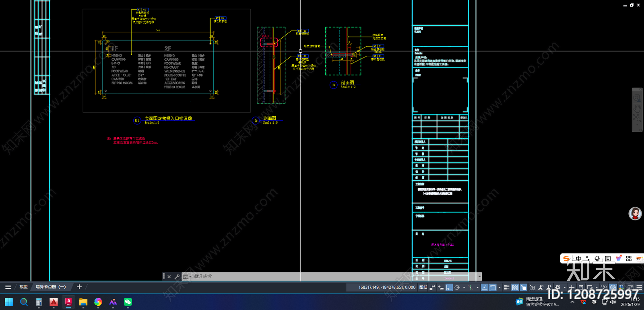Switch Sogou input to 中 Chinese mode

pyautogui.click(x=578, y=259)
